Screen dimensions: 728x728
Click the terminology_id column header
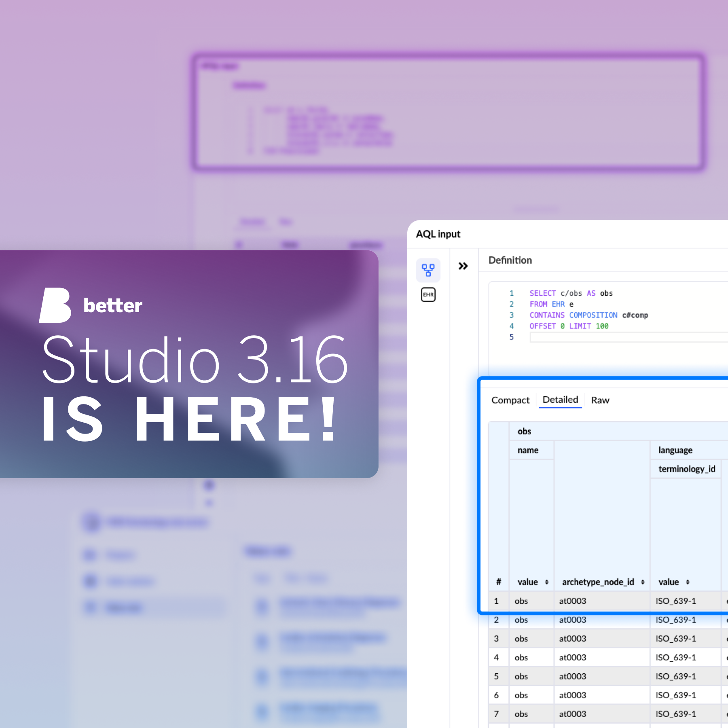[687, 469]
